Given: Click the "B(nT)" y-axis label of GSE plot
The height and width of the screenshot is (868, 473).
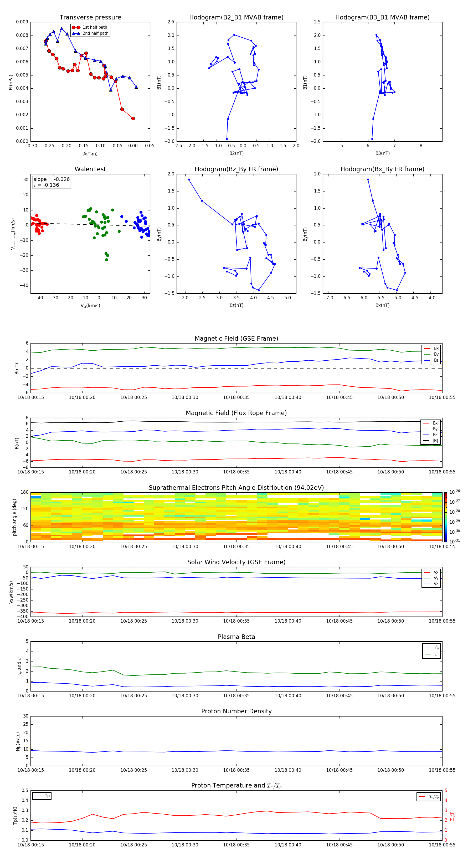Looking at the screenshot, I should click(17, 368).
